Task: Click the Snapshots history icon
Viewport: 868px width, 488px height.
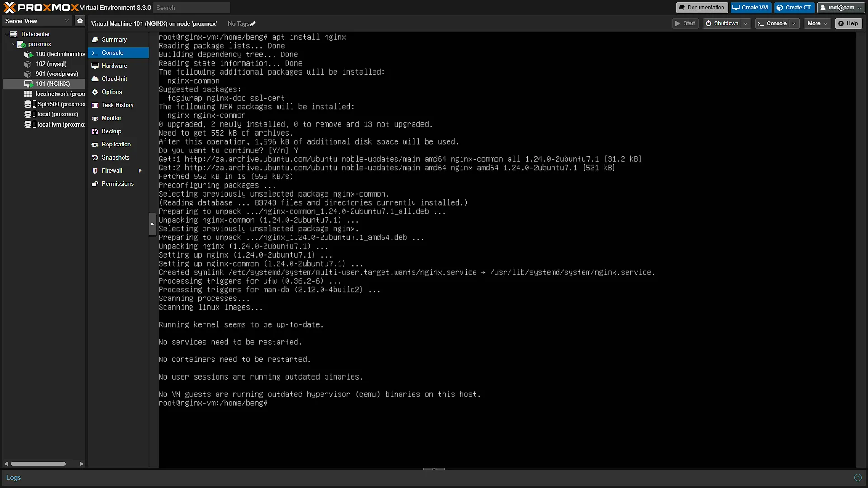Action: point(95,158)
